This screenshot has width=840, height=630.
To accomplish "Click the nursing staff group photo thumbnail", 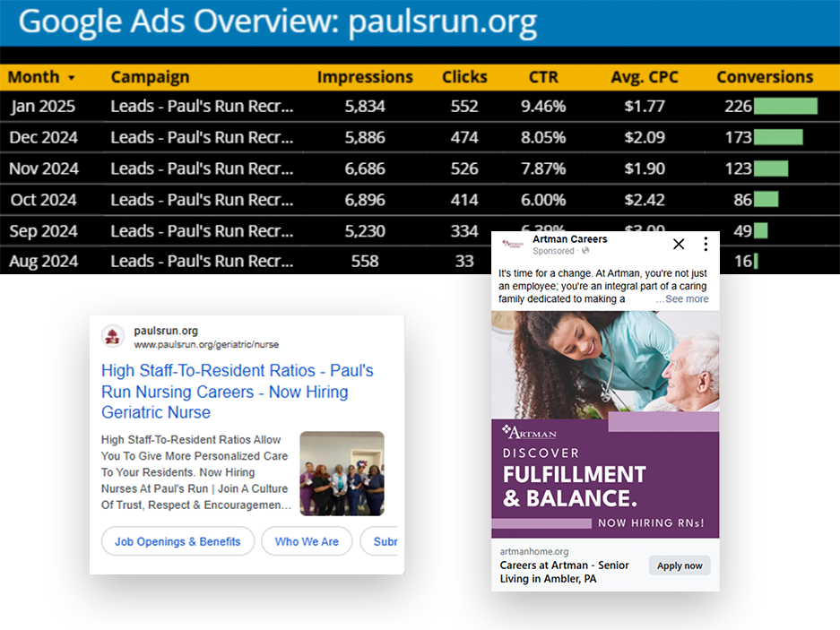I will pos(342,473).
